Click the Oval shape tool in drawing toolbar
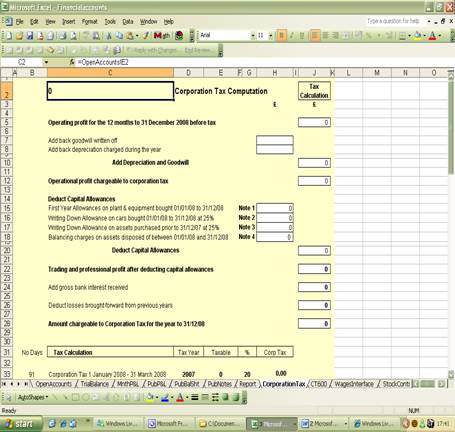 (x=86, y=397)
